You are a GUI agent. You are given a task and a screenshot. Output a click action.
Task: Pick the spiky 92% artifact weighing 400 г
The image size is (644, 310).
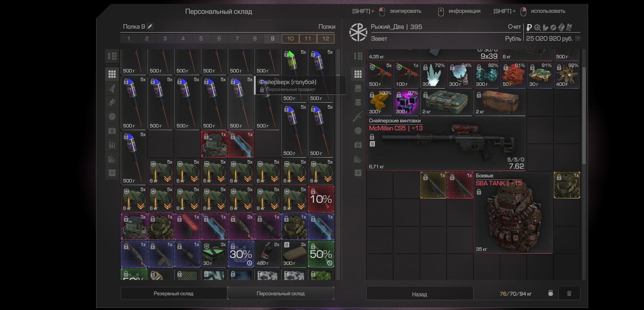point(567,75)
